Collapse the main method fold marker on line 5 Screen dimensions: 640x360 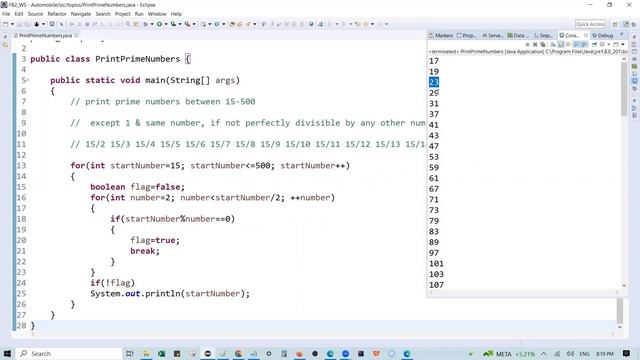coord(28,80)
